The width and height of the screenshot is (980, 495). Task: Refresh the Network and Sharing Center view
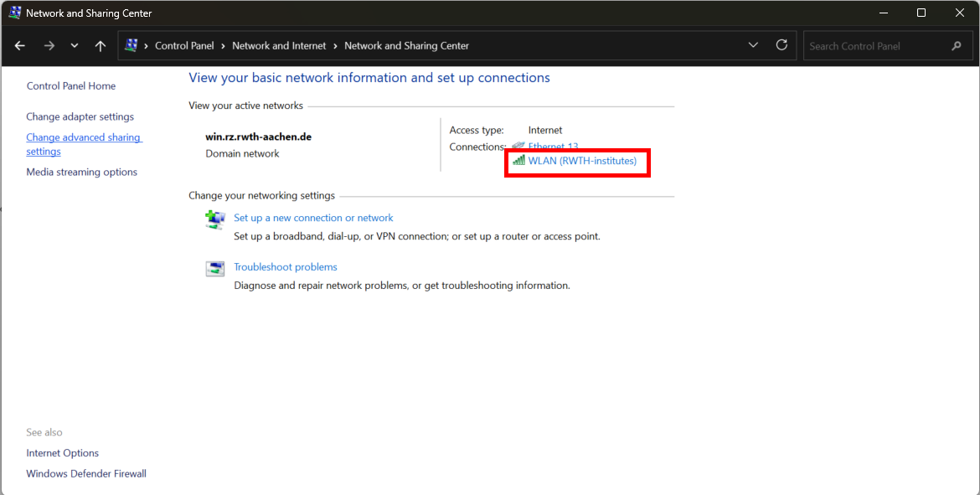(781, 45)
